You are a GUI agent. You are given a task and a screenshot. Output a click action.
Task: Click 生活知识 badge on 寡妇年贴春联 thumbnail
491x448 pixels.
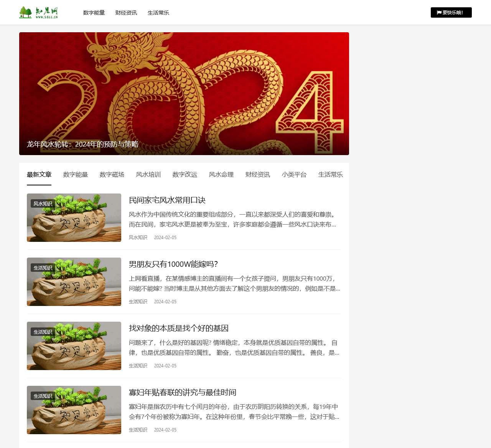pyautogui.click(x=43, y=396)
